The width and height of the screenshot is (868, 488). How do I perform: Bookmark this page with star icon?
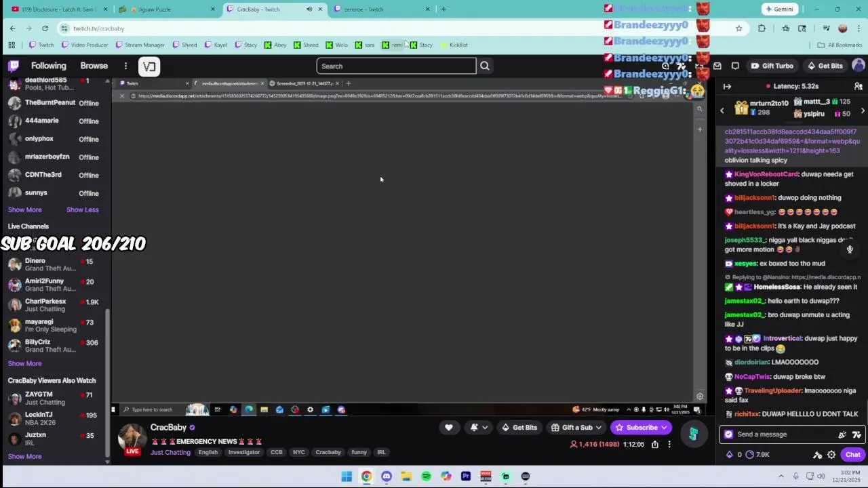click(738, 28)
